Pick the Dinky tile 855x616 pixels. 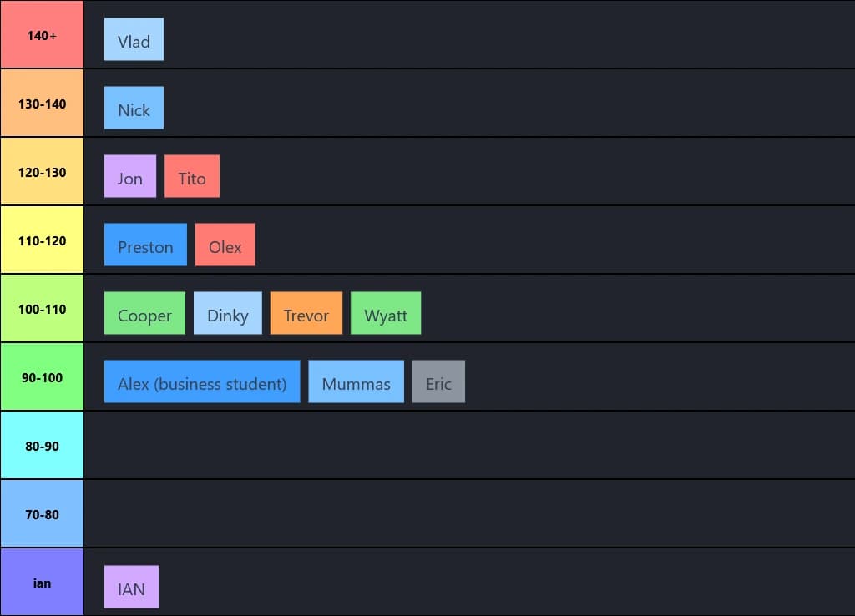(227, 313)
